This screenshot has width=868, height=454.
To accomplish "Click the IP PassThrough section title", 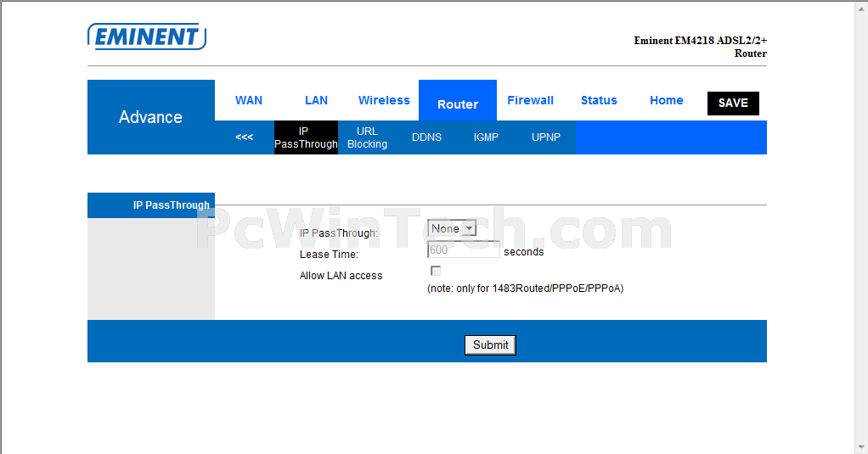I will (x=171, y=205).
